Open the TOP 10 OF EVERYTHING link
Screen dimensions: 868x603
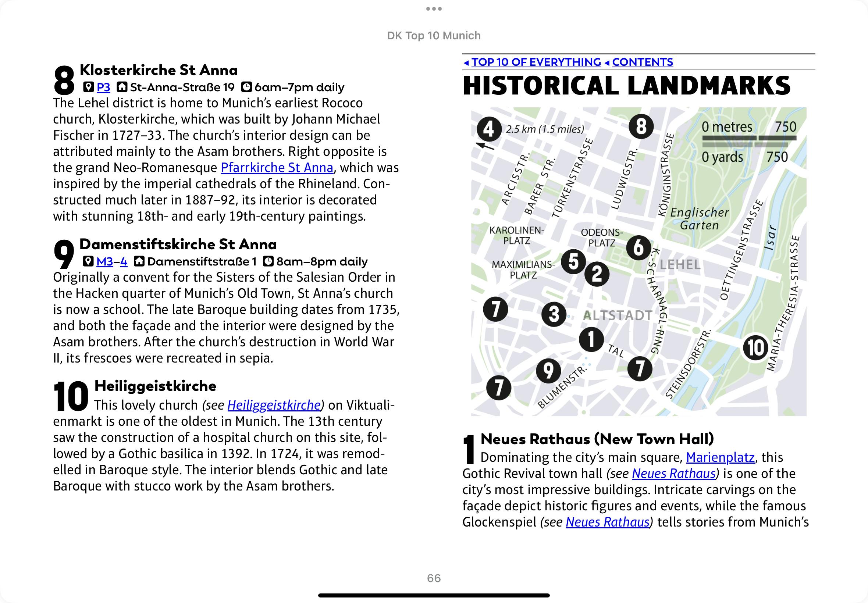pos(536,62)
